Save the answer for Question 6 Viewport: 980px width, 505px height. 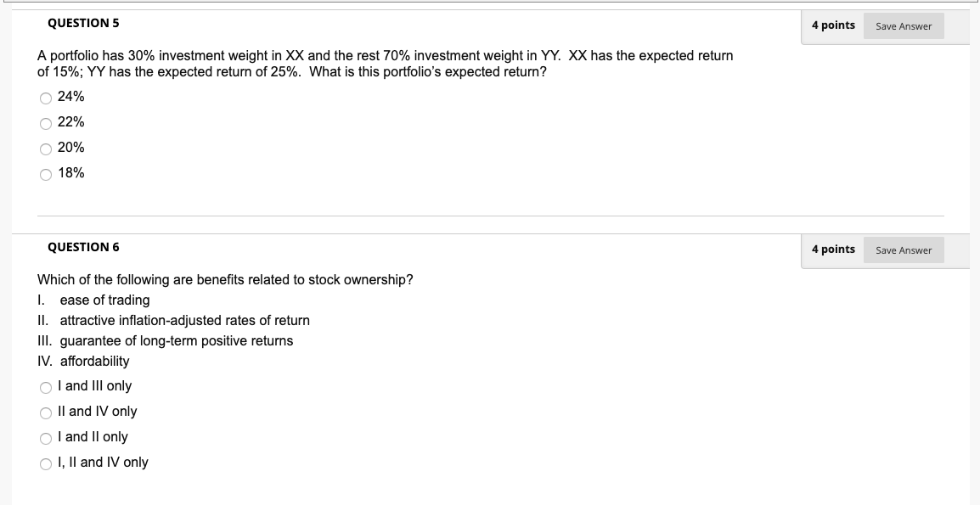pyautogui.click(x=903, y=250)
